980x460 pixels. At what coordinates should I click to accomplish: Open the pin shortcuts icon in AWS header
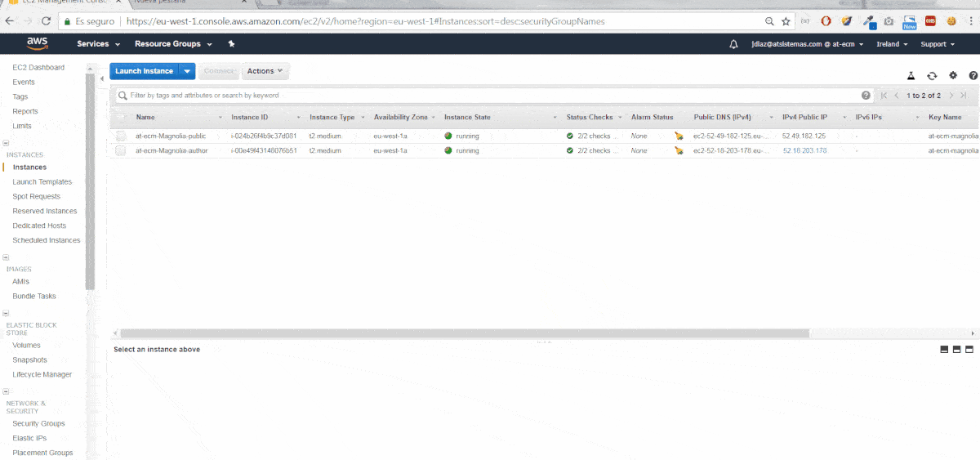coord(231,44)
